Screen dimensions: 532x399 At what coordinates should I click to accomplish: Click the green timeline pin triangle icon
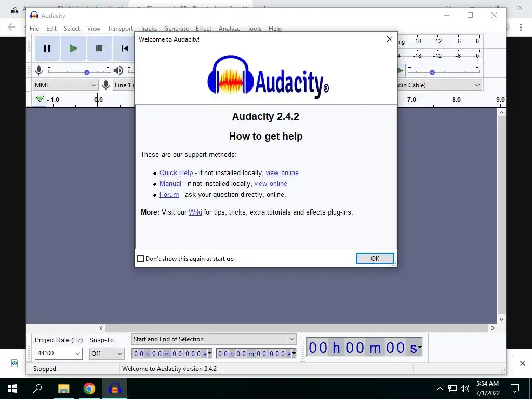[39, 99]
